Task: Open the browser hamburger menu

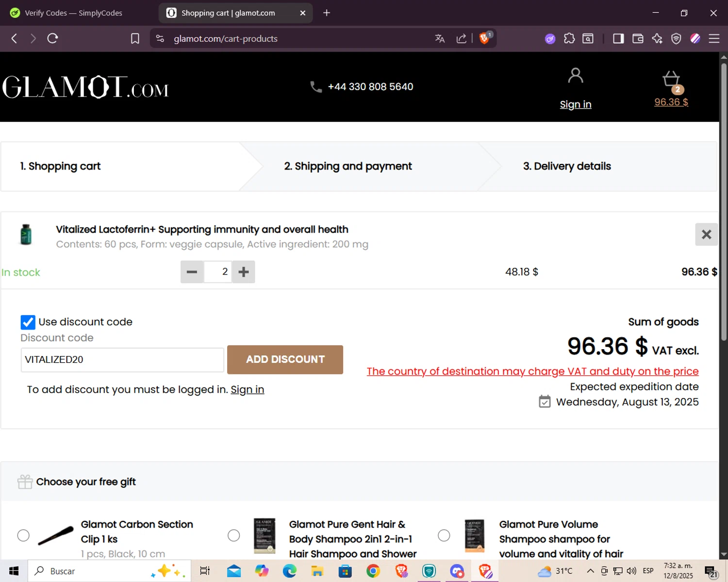Action: click(714, 39)
